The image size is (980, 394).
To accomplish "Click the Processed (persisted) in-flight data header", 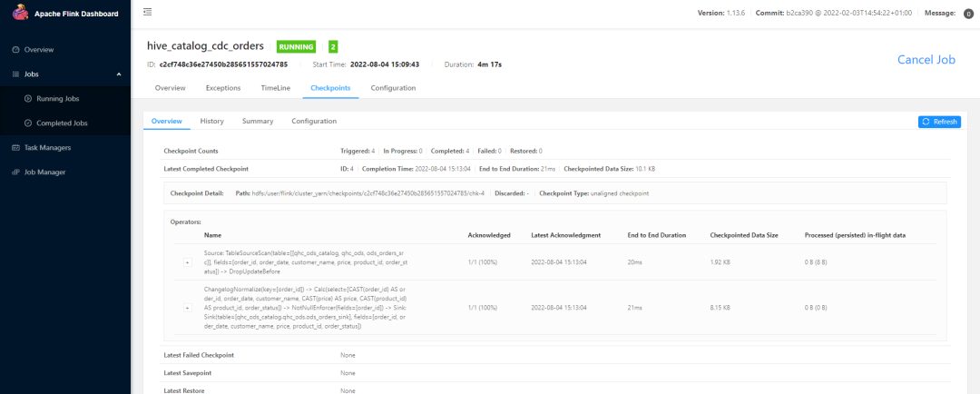I will tap(856, 235).
